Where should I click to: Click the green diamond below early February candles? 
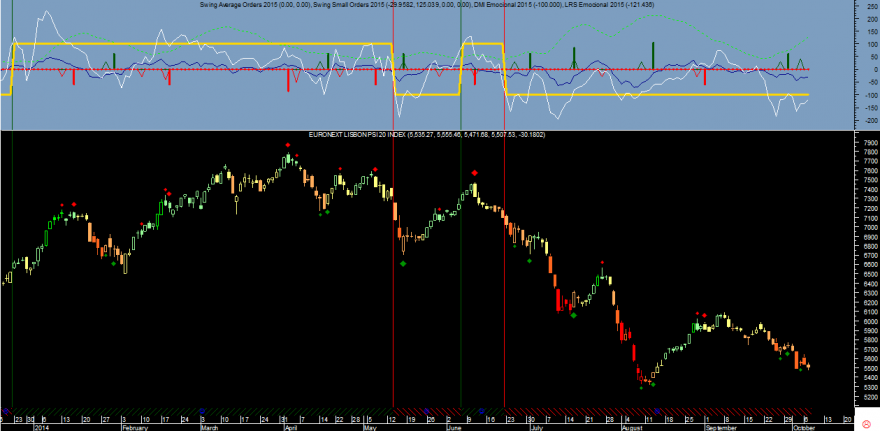113,263
